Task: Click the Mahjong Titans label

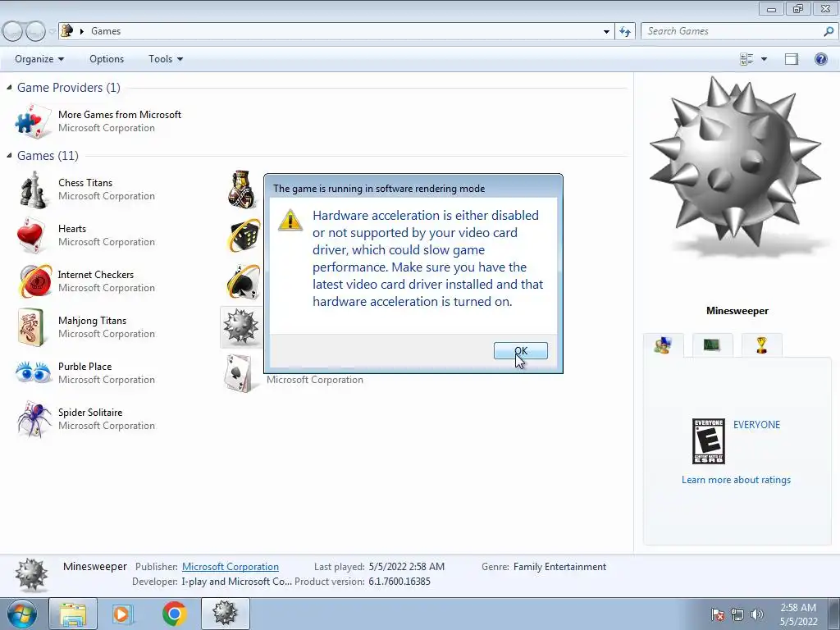Action: (92, 321)
